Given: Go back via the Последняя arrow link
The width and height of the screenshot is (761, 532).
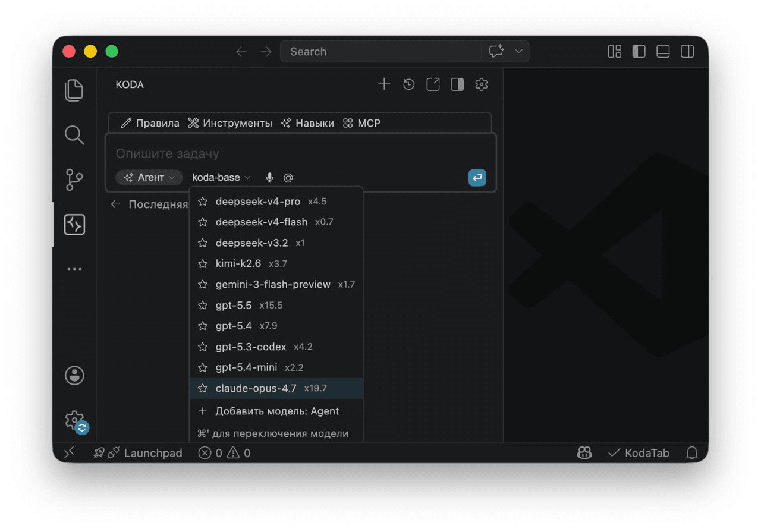Looking at the screenshot, I should [x=149, y=204].
